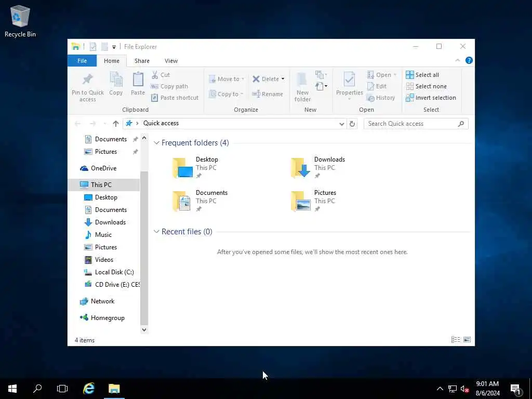Collapse the Frequent folders section
This screenshot has height=399, width=532.
pyautogui.click(x=156, y=143)
